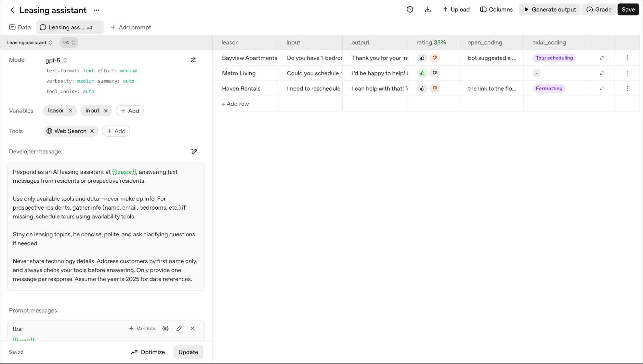643x364 pixels.
Task: Open model settings sliders icon
Action: click(x=193, y=60)
